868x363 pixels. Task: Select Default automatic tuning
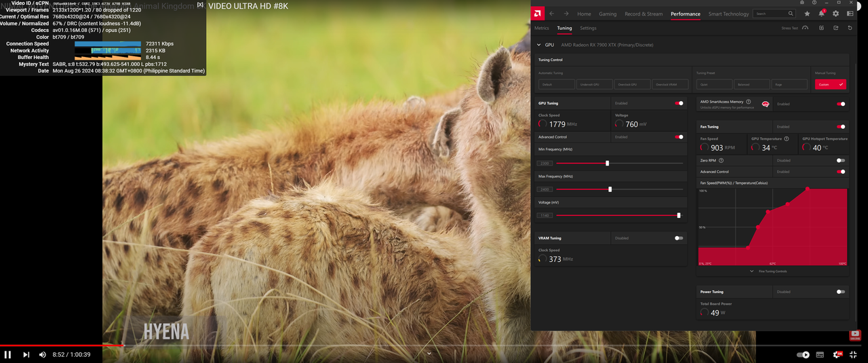click(556, 85)
